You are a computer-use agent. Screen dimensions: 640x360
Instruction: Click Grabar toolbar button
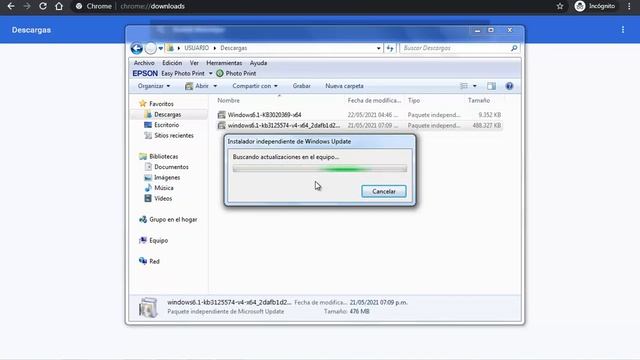(x=302, y=86)
